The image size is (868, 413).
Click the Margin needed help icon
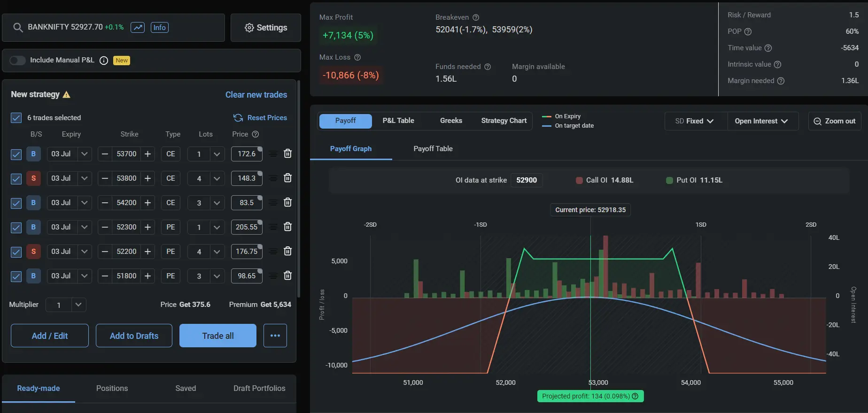click(781, 81)
